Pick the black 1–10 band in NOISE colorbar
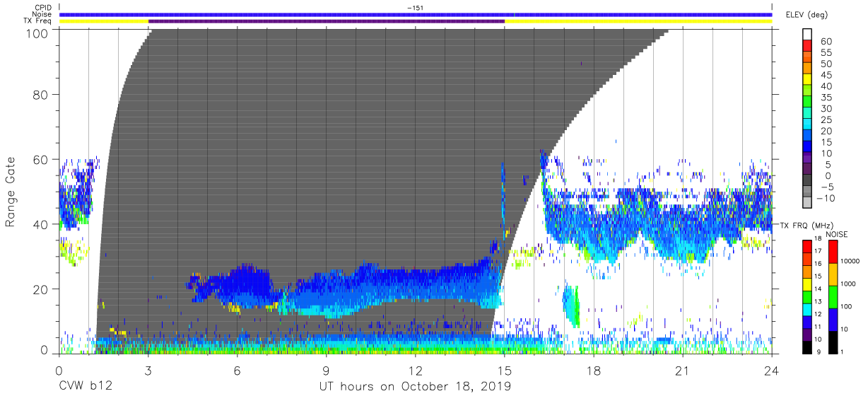The width and height of the screenshot is (868, 401). [832, 341]
